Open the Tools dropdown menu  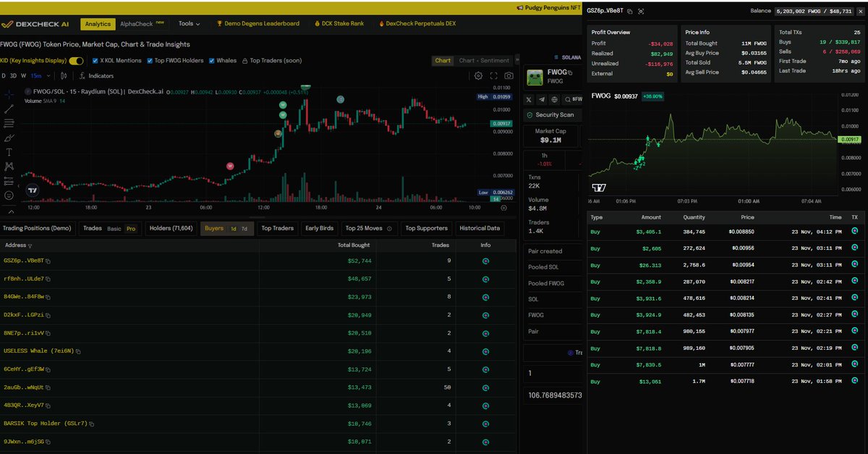[190, 23]
